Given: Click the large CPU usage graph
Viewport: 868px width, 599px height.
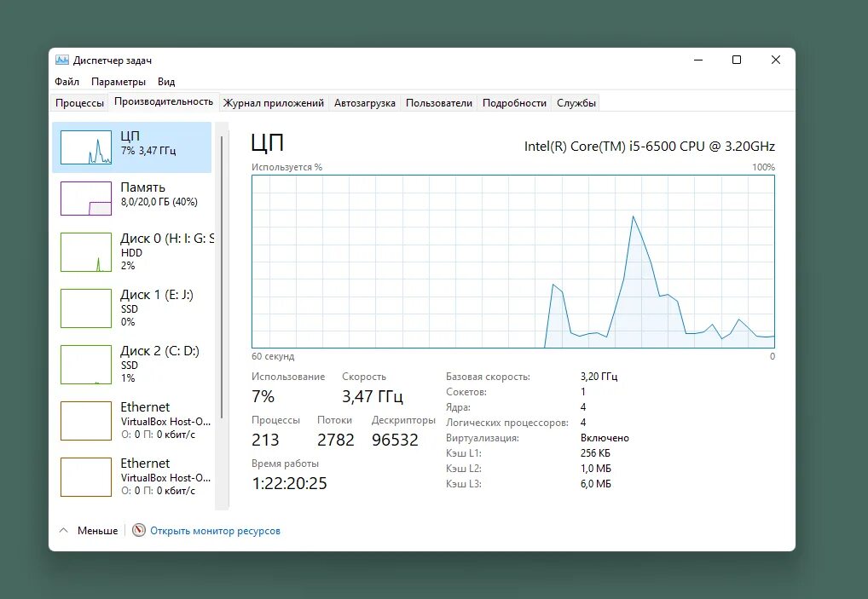Looking at the screenshot, I should pos(513,262).
